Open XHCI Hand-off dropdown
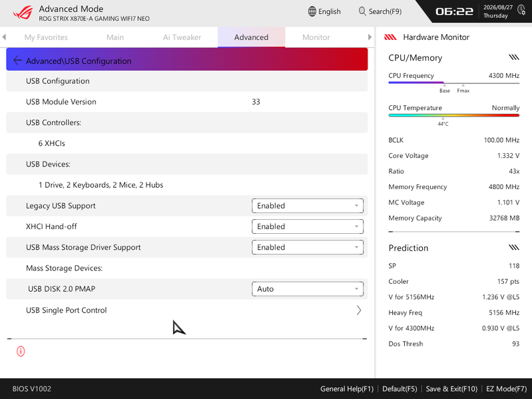This screenshot has height=399, width=532. [308, 226]
